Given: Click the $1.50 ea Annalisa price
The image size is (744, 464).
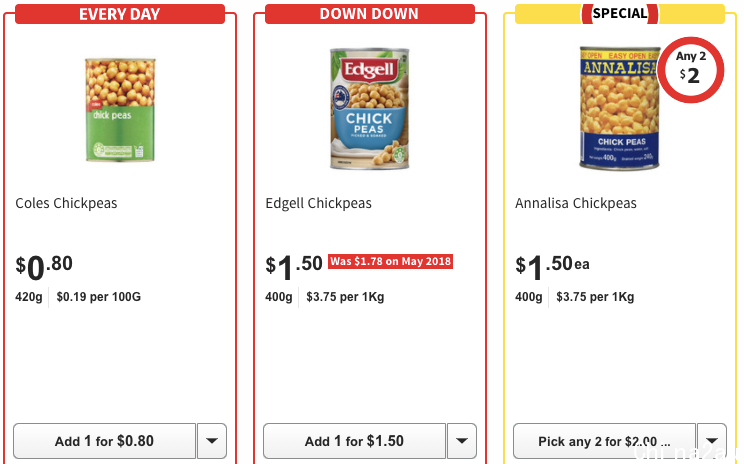Looking at the screenshot, I should 552,267.
